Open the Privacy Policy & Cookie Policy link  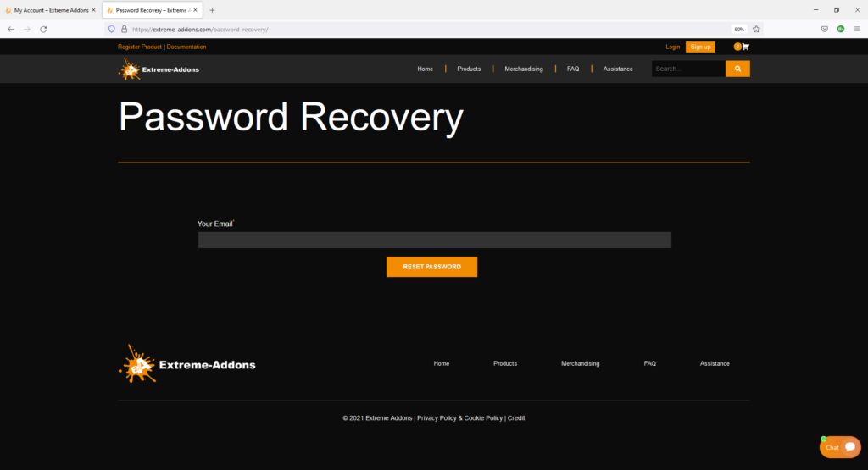click(x=459, y=418)
